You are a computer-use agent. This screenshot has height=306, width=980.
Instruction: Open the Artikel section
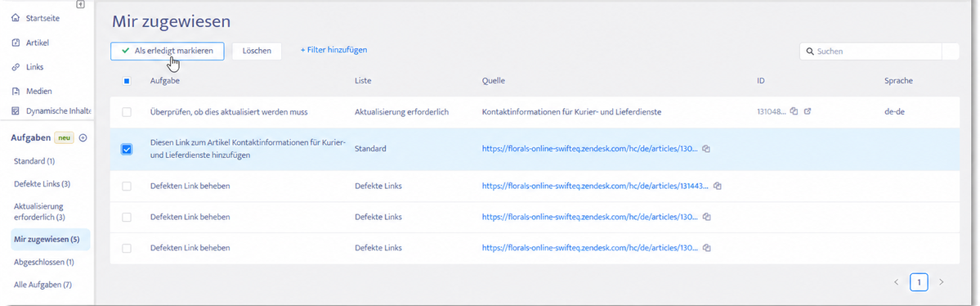click(x=37, y=43)
